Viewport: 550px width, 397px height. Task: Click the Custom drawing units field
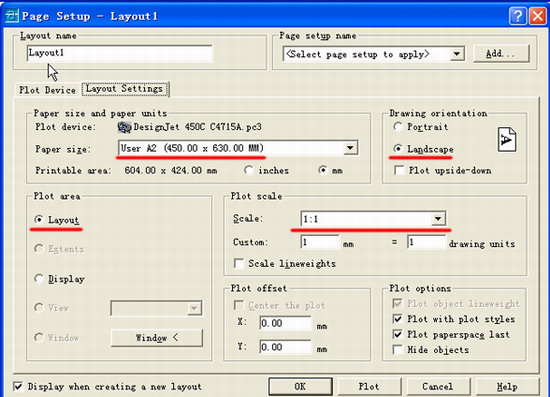[426, 242]
